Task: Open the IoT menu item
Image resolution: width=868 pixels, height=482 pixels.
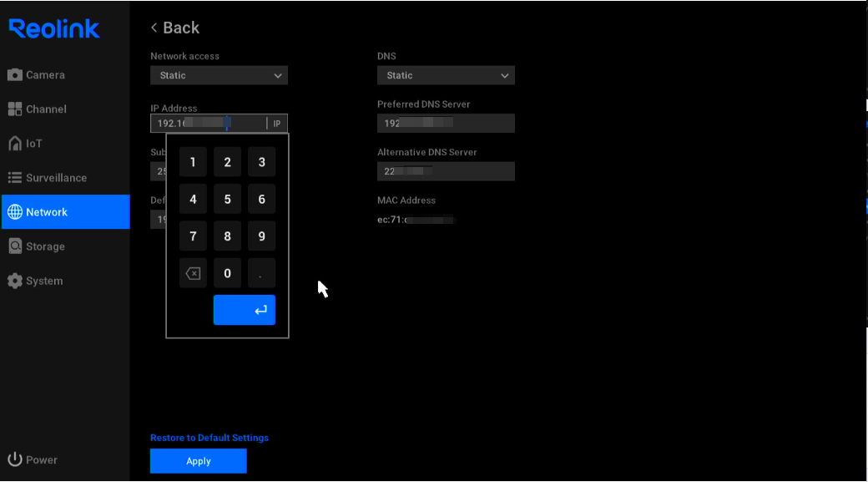Action: tap(65, 144)
